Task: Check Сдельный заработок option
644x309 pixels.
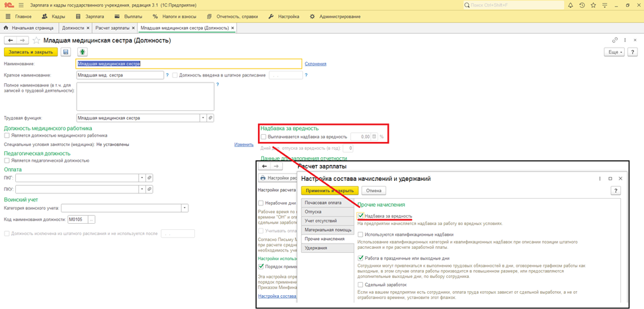Action: pyautogui.click(x=360, y=285)
